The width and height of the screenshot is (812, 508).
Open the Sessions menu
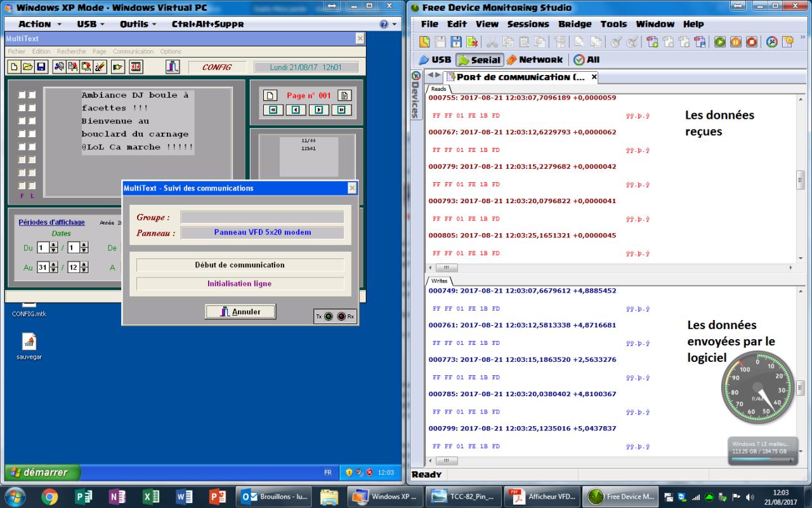528,24
